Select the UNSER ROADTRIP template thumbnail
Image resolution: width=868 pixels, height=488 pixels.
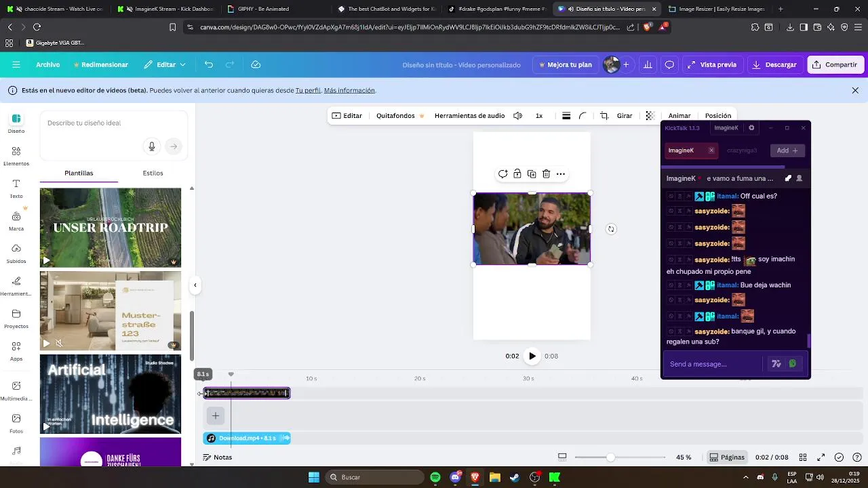(x=111, y=228)
